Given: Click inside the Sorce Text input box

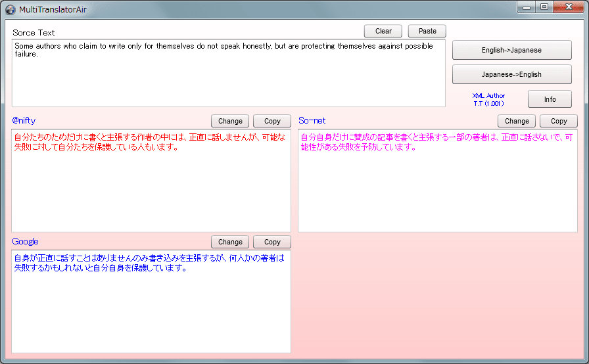Looking at the screenshot, I should (x=228, y=79).
